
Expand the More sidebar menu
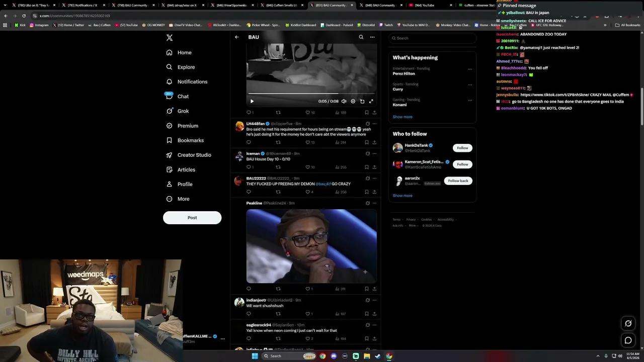pyautogui.click(x=178, y=199)
